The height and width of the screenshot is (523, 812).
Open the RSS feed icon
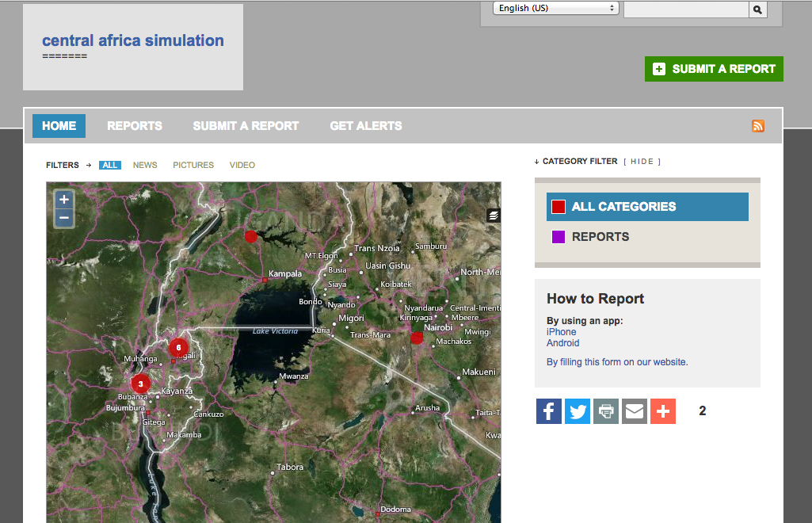point(758,126)
